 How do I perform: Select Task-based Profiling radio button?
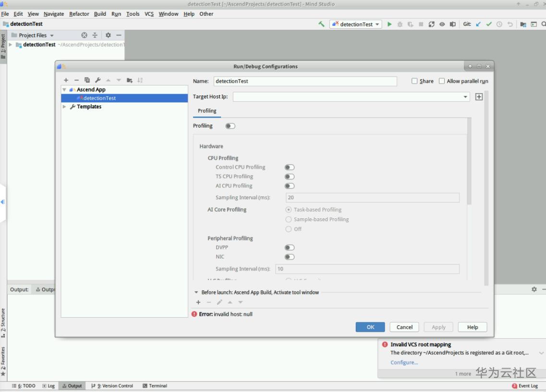coord(288,210)
